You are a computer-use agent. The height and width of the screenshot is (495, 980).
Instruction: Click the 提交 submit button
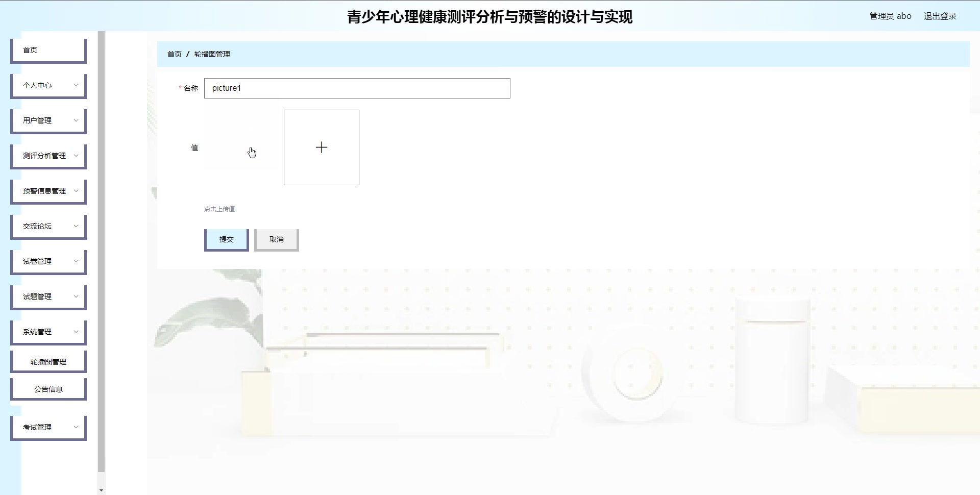[x=226, y=238]
